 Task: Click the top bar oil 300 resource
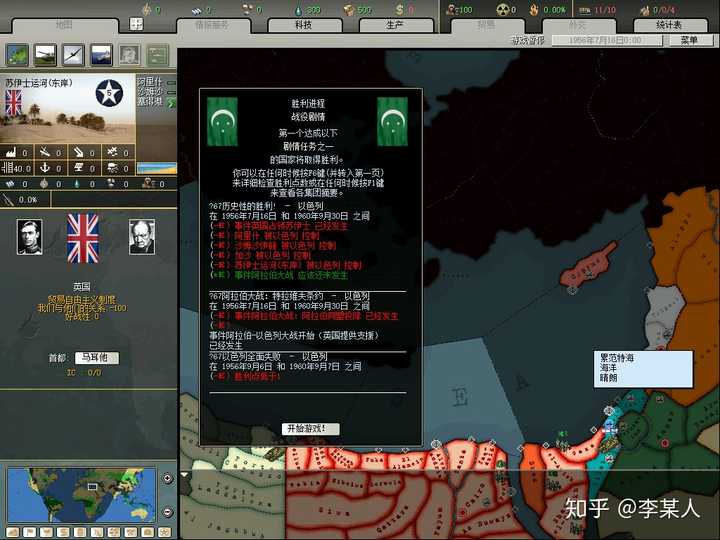point(308,10)
